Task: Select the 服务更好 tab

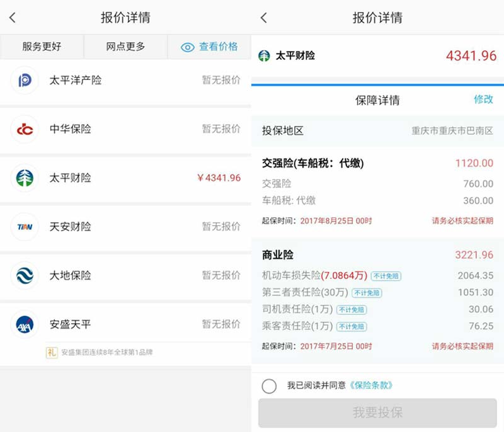Action: click(x=42, y=47)
